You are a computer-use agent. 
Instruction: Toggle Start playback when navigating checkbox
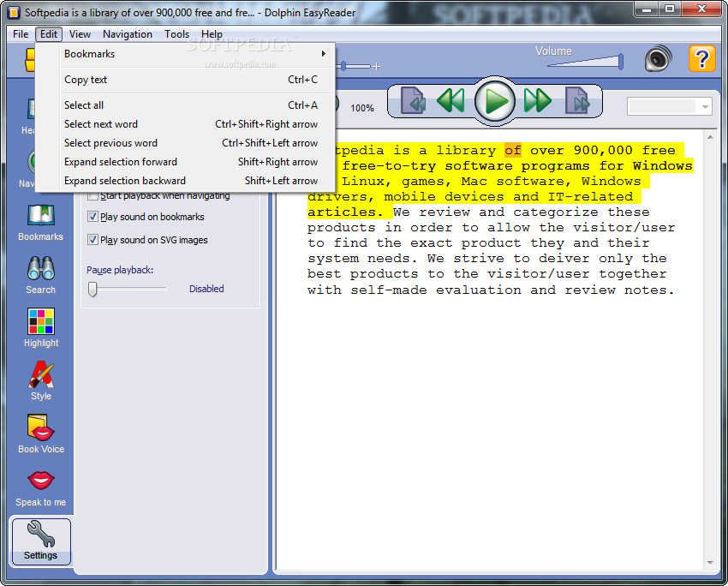click(92, 195)
